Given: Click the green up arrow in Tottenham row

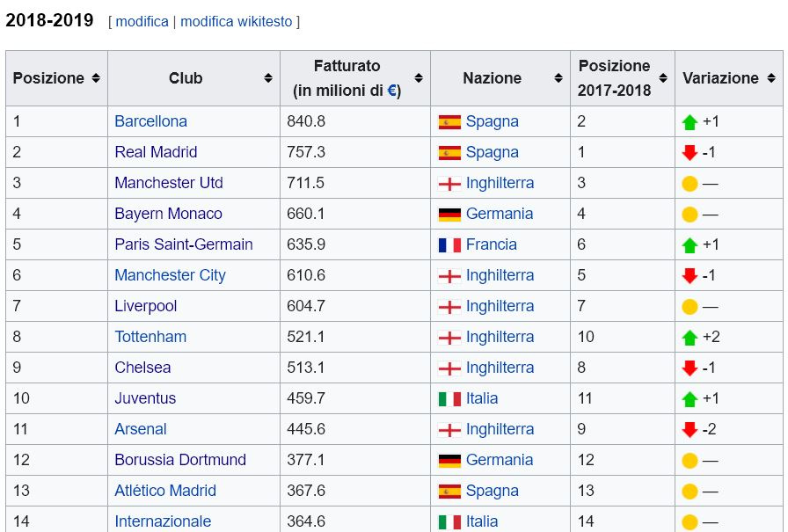Looking at the screenshot, I should [689, 338].
